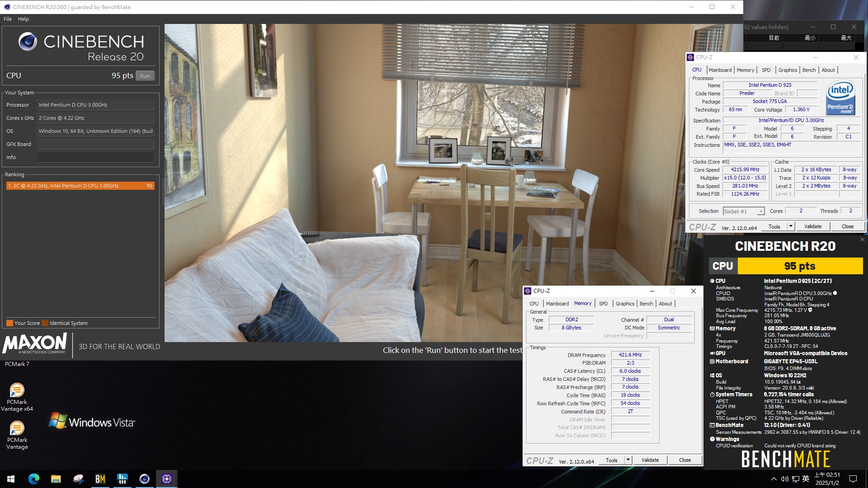Expand Tools dropdown arrow in lower CPU-Z
The image size is (868, 488).
coord(628,460)
